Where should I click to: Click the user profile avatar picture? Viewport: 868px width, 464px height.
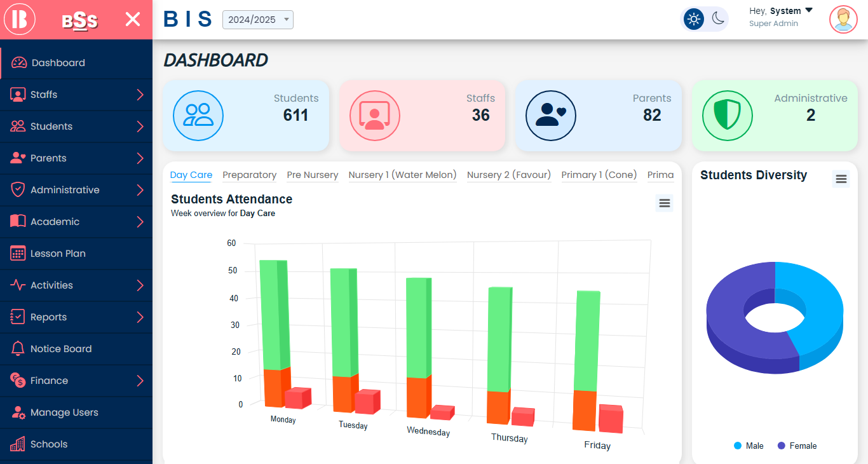843,19
